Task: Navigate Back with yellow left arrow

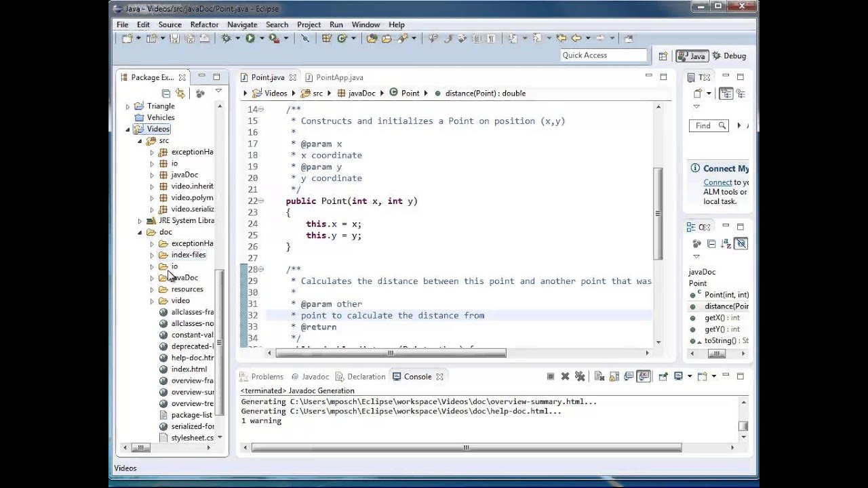Action: pos(576,39)
